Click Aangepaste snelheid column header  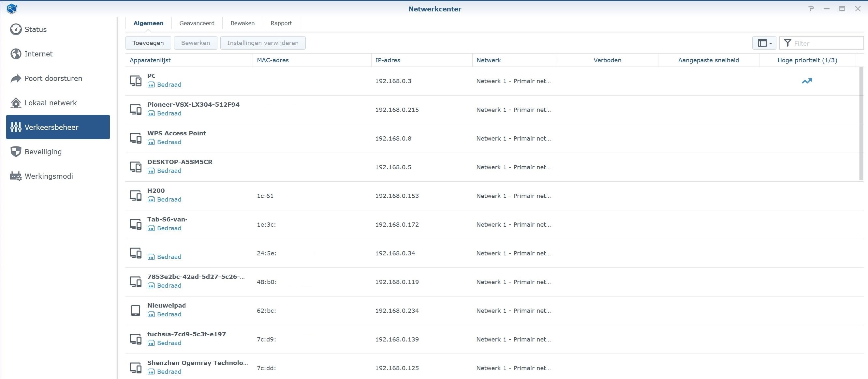click(709, 60)
